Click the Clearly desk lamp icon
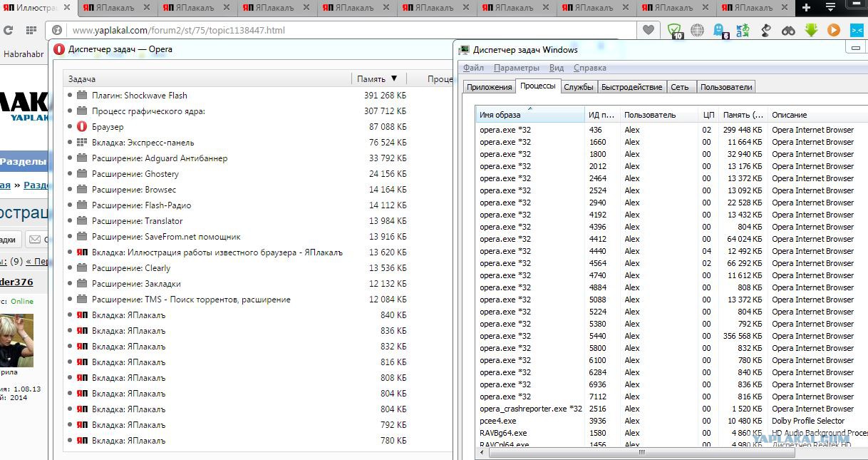This screenshot has width=868, height=460. coord(765,30)
